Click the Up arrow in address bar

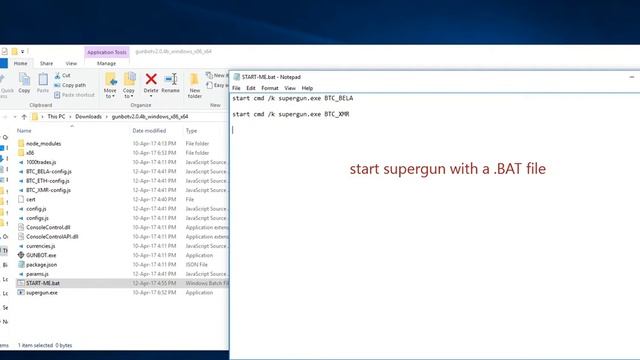[x=24, y=117]
